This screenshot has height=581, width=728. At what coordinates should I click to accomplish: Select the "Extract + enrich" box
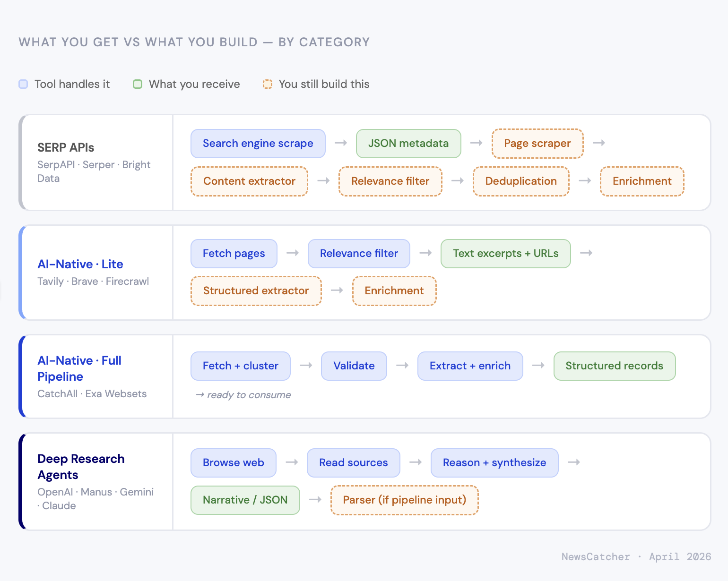[x=470, y=366]
